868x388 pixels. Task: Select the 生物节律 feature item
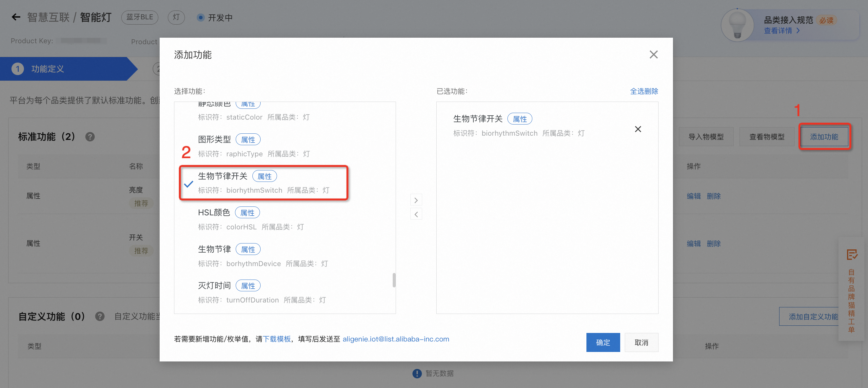285,256
